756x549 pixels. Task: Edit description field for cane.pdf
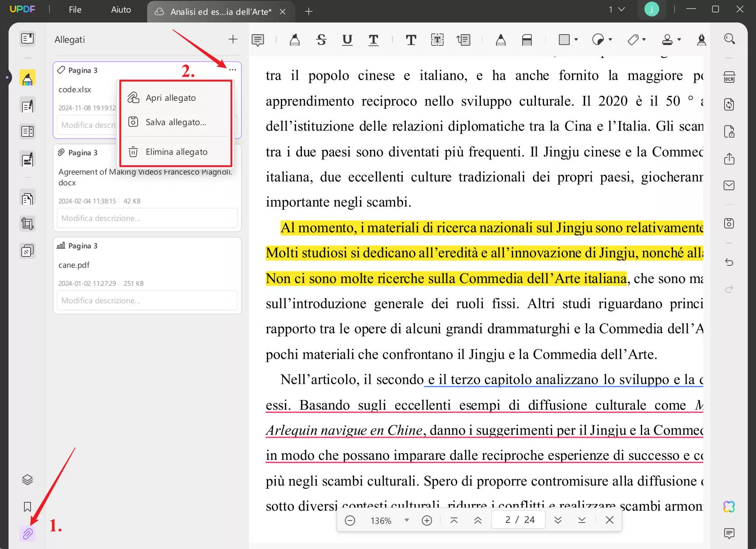point(147,300)
